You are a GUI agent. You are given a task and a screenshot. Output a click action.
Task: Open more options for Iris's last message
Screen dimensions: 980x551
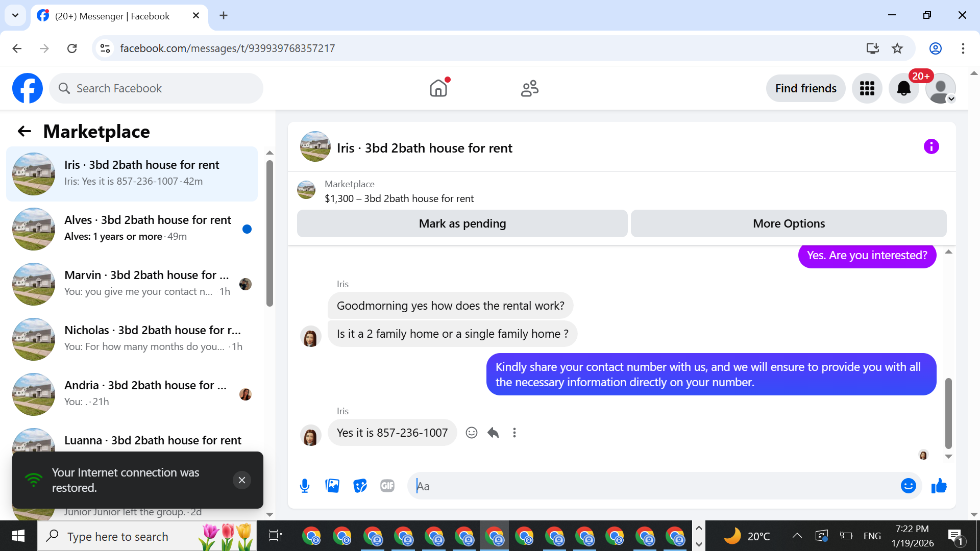(x=514, y=433)
